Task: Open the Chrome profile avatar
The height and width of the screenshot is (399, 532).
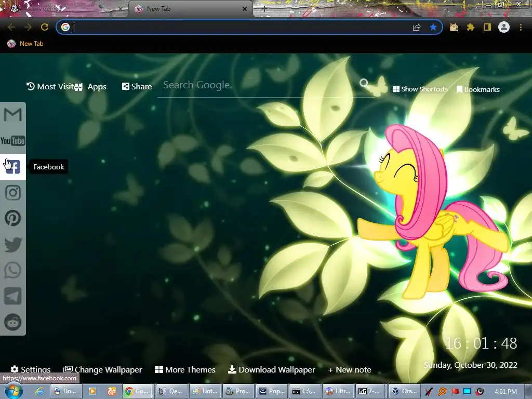Action: point(504,27)
